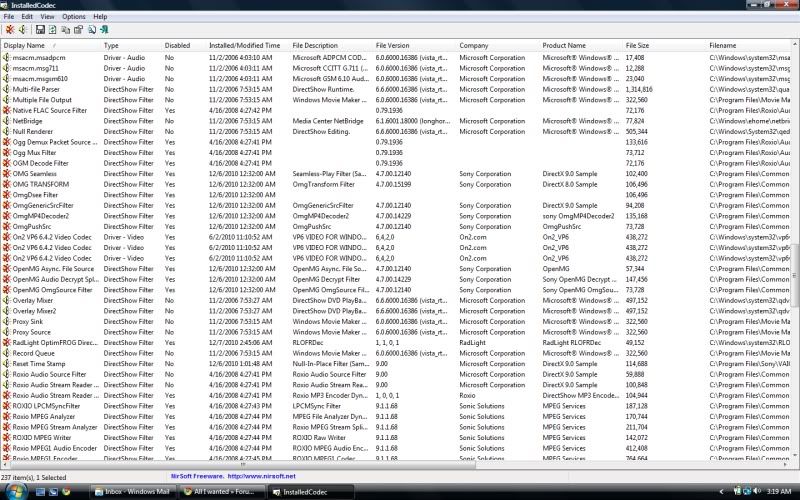
Task: Select the Multi-file Parser entry
Action: click(x=396, y=89)
